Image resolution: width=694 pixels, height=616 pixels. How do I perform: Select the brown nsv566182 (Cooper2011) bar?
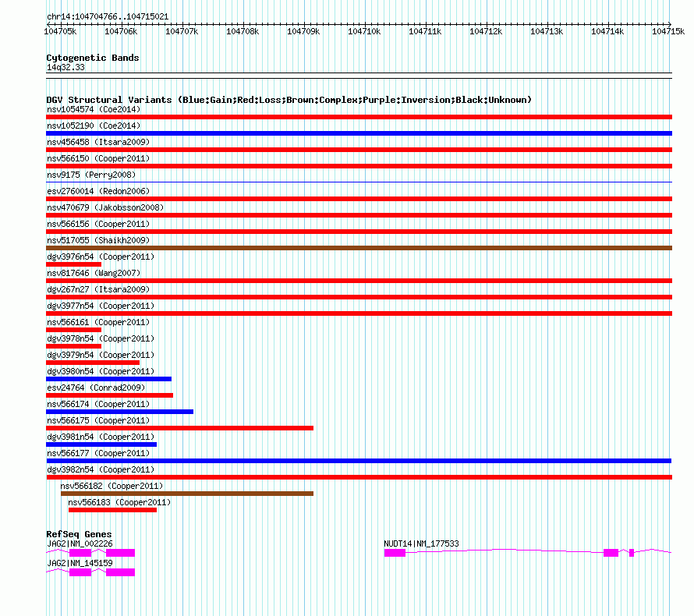click(x=187, y=494)
